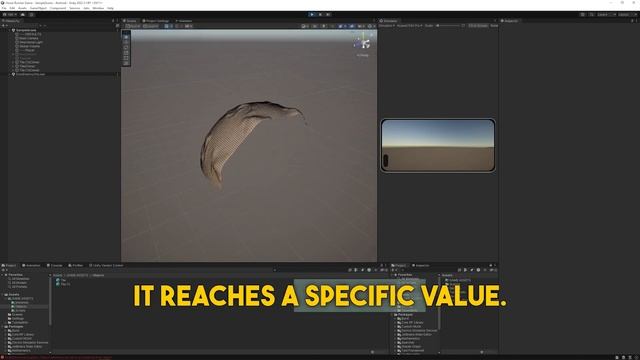Image resolution: width=640 pixels, height=360 pixels.
Task: Click the red error message in status bar
Action: click(x=57, y=358)
